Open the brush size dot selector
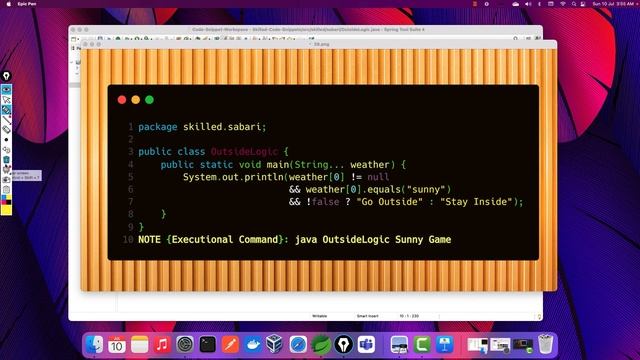 click(x=6, y=140)
